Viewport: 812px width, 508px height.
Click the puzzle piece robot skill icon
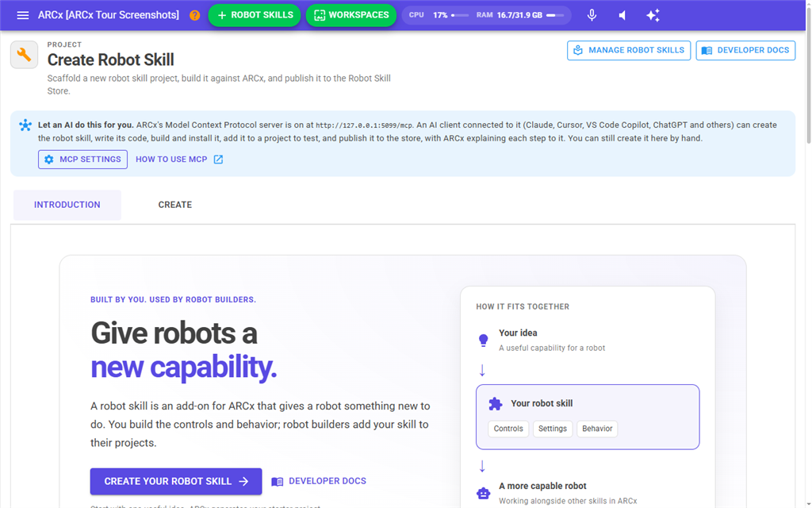[x=496, y=404]
